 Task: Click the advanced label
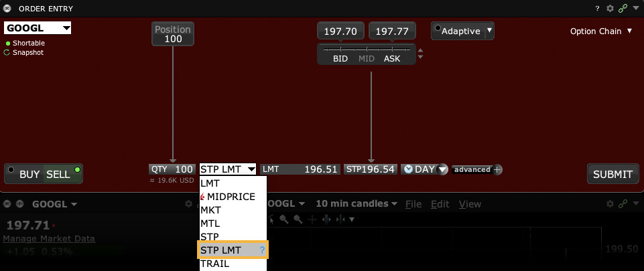click(x=472, y=169)
